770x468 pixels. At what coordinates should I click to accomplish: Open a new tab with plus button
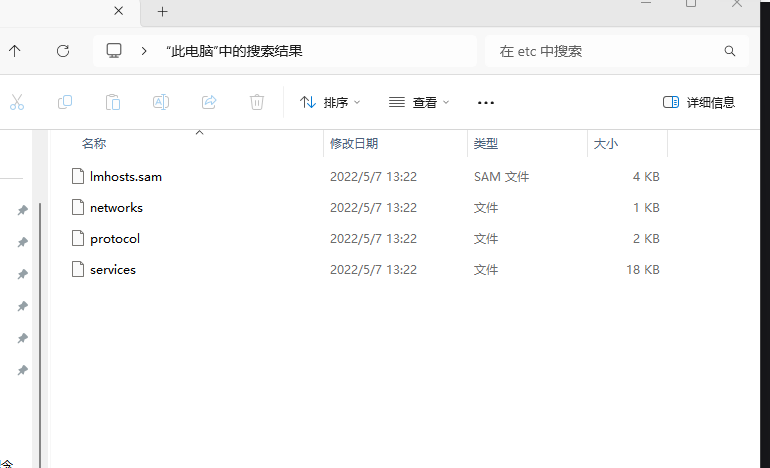163,12
